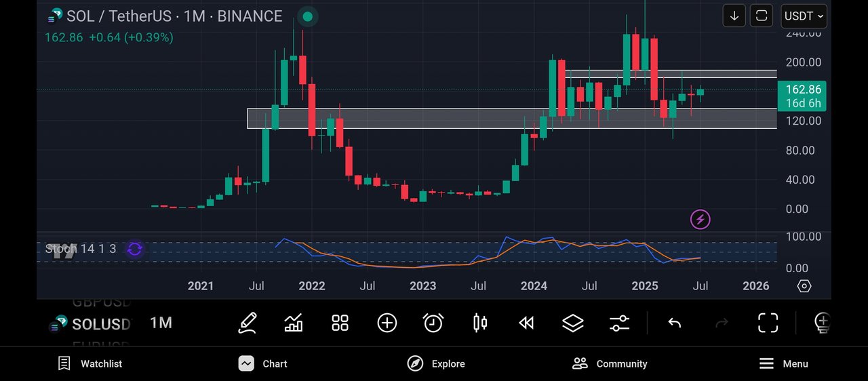
Task: Change the 1M timeframe interval
Action: pyautogui.click(x=161, y=323)
